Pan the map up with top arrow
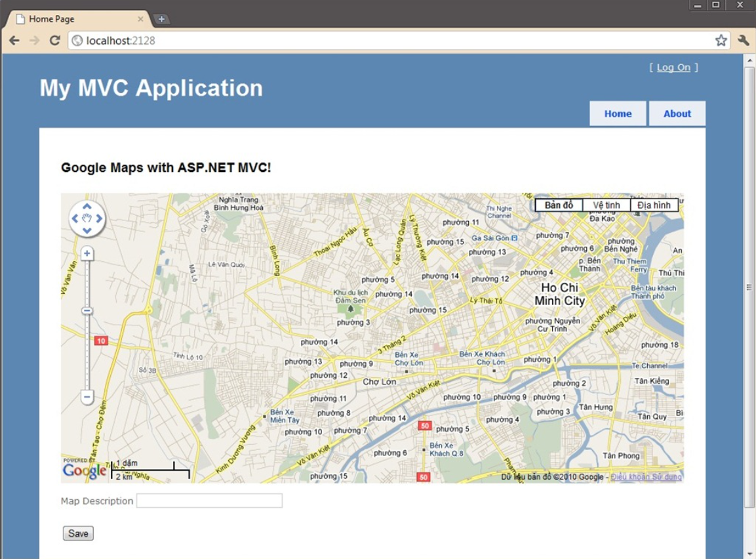 (x=87, y=207)
